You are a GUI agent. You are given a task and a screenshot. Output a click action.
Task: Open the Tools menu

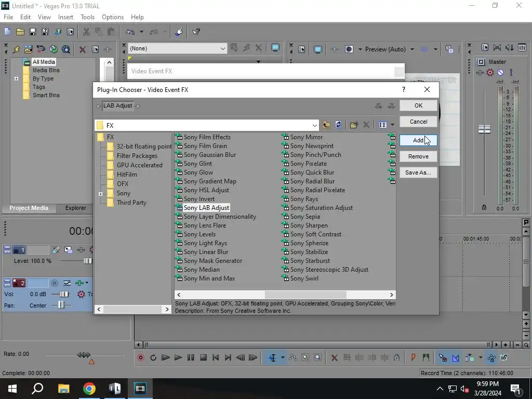[x=87, y=17]
